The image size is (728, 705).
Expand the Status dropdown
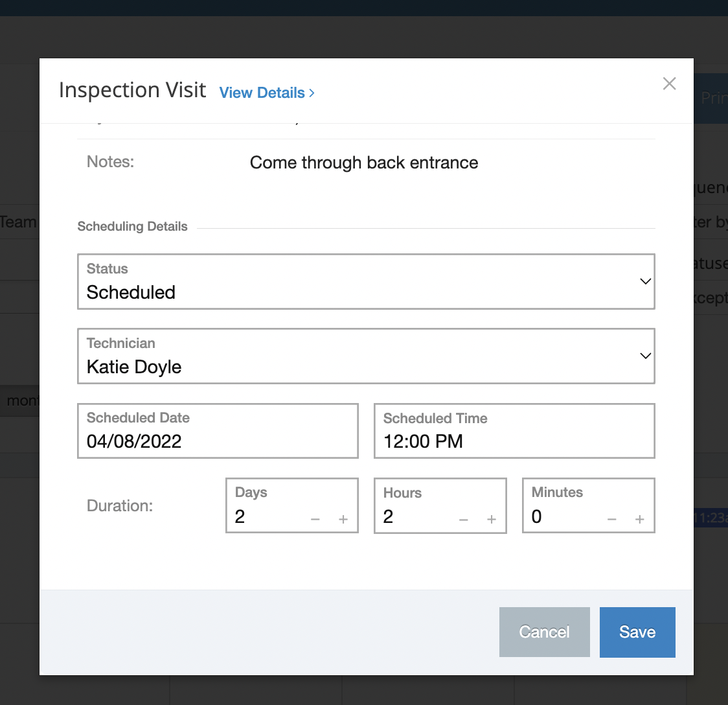[366, 281]
